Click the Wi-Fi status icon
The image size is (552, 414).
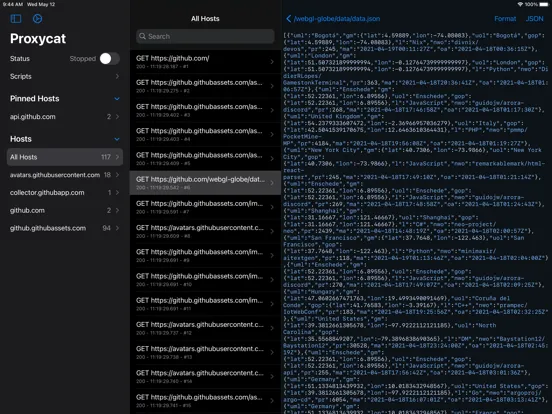point(520,4)
